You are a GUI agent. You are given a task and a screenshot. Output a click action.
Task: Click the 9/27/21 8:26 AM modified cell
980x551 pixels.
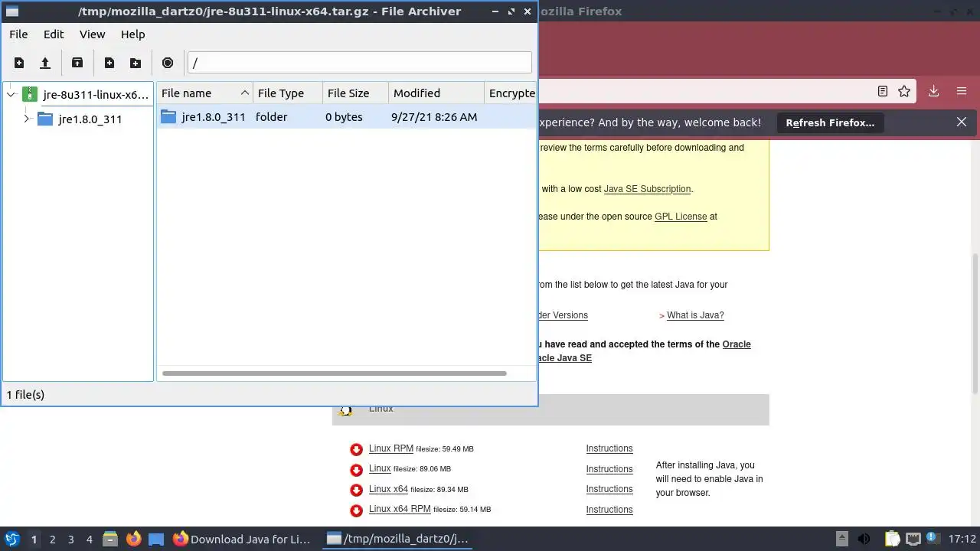coord(434,117)
